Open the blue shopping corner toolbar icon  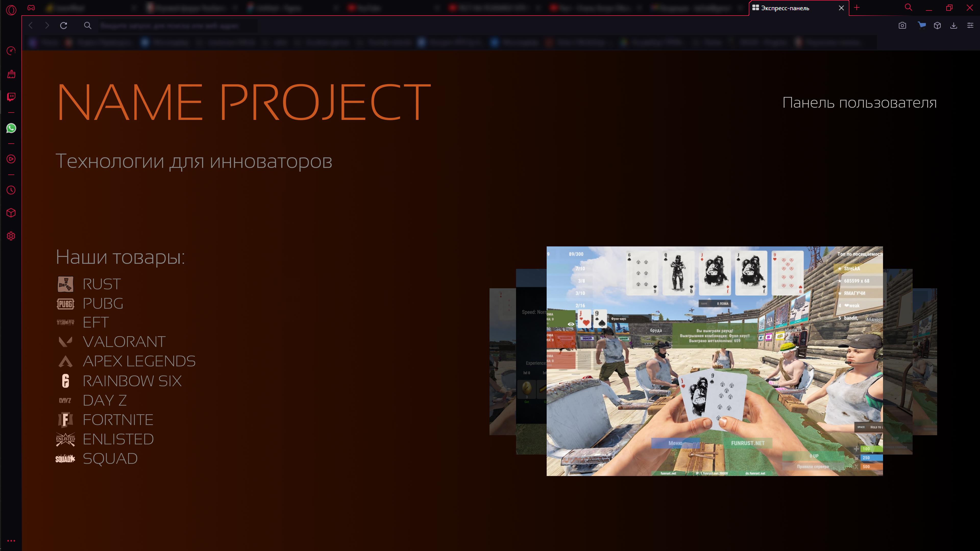point(921,25)
